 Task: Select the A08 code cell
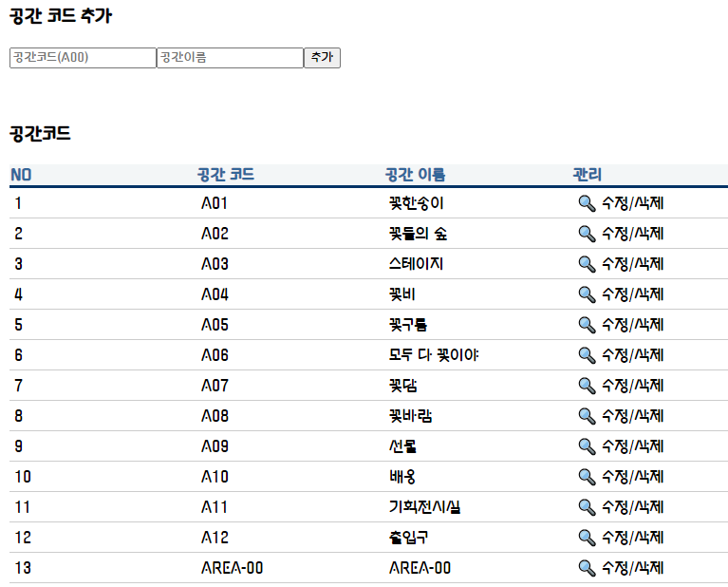tap(215, 416)
